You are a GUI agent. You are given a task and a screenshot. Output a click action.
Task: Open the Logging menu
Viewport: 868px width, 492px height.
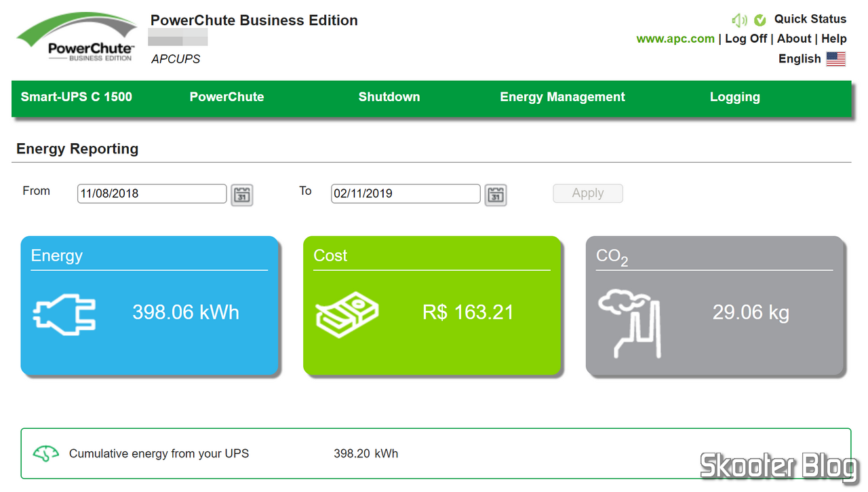pyautogui.click(x=734, y=97)
